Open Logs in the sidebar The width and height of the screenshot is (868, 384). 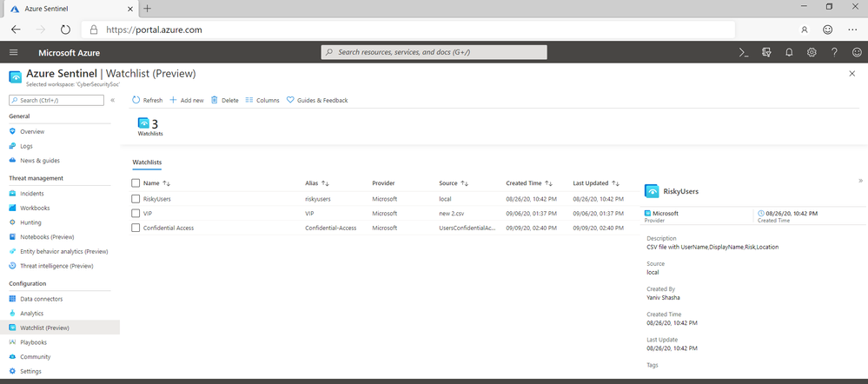click(x=26, y=146)
